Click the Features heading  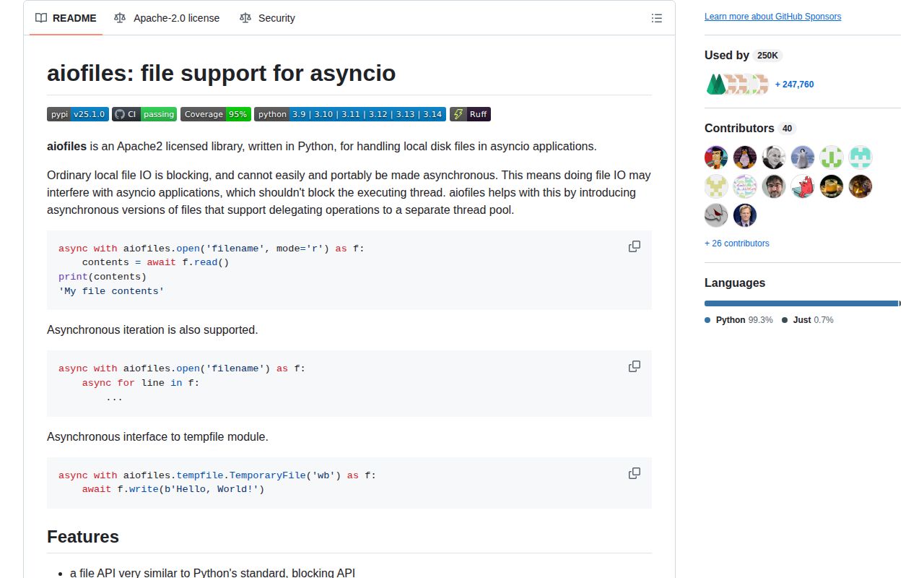pyautogui.click(x=83, y=537)
